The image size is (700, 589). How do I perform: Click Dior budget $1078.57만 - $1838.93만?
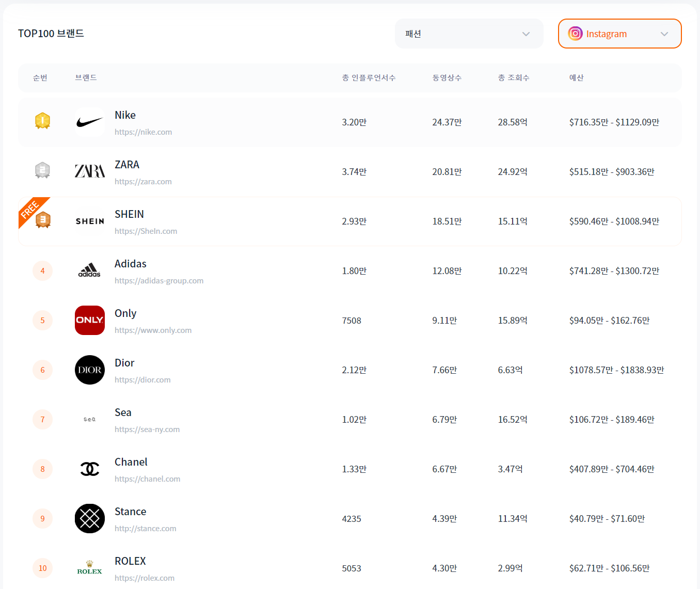(x=616, y=370)
